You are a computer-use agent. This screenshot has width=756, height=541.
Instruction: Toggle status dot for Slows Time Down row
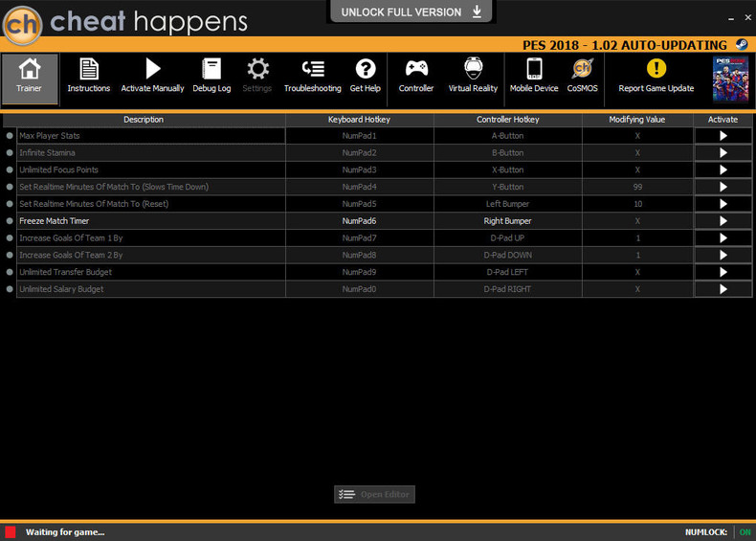coord(10,187)
